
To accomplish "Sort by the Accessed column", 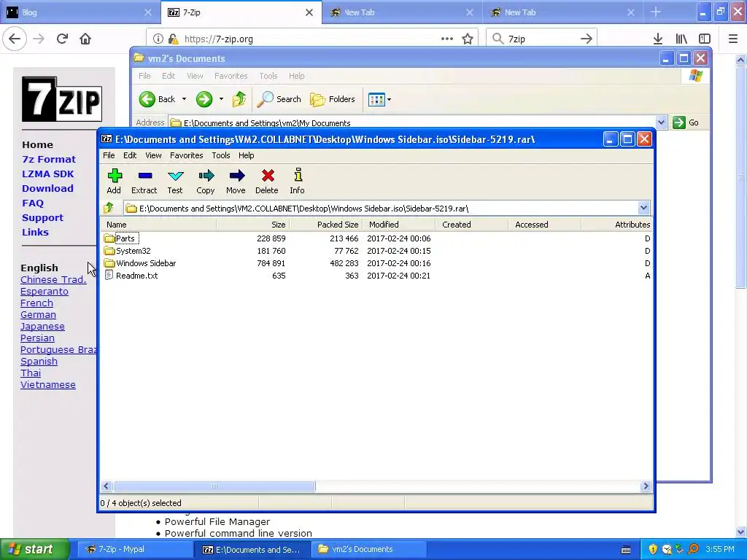I will 545,225.
